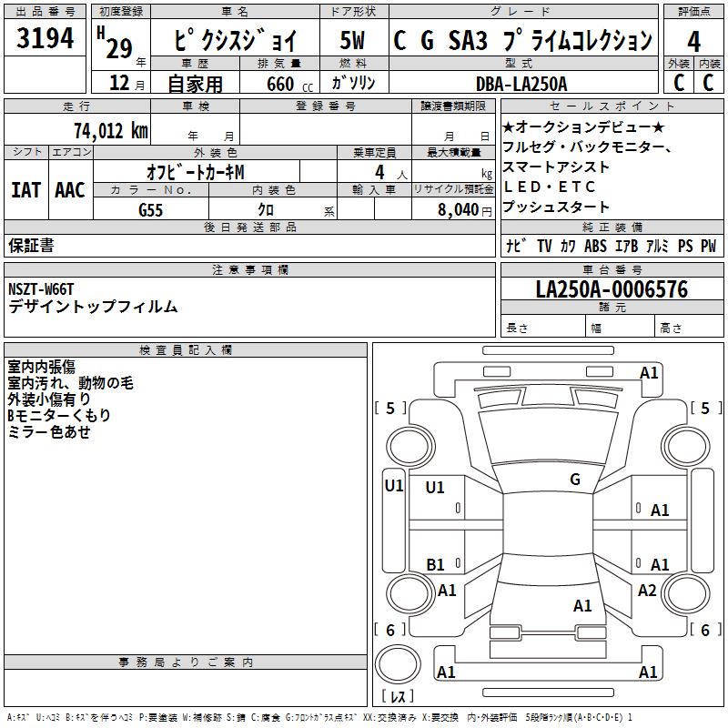
Task: Click the fuel type ガソリン
Action: (x=353, y=83)
